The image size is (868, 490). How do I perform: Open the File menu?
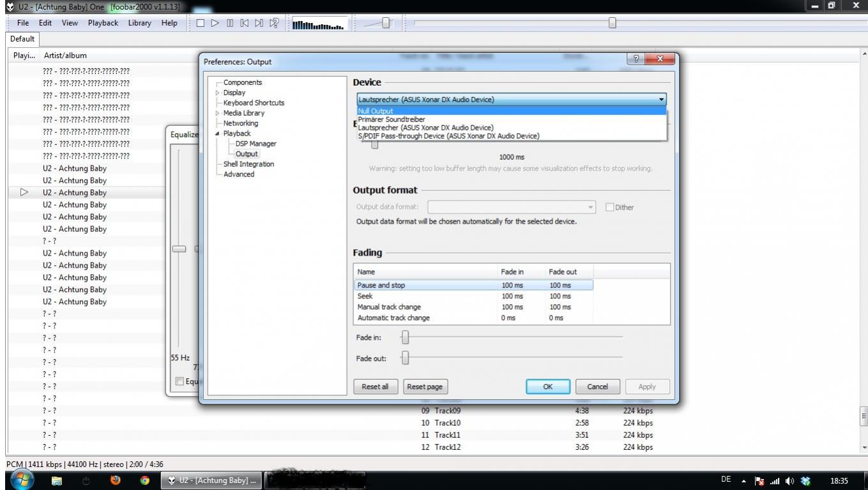click(23, 23)
